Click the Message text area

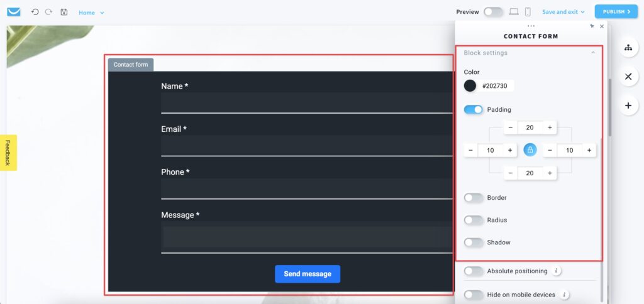306,237
